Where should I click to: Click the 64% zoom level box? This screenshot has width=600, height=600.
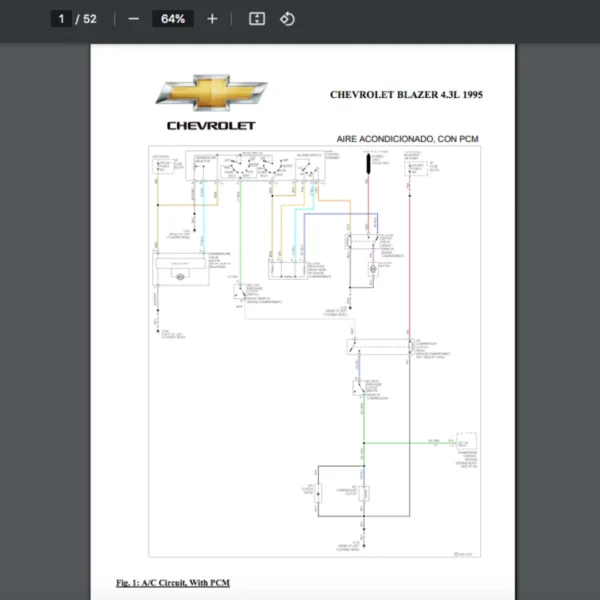[x=172, y=19]
